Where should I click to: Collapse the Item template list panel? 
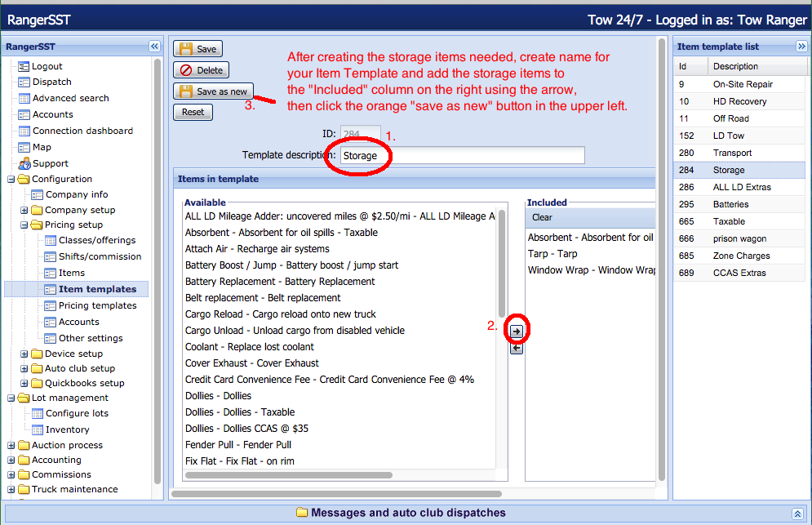click(x=801, y=47)
